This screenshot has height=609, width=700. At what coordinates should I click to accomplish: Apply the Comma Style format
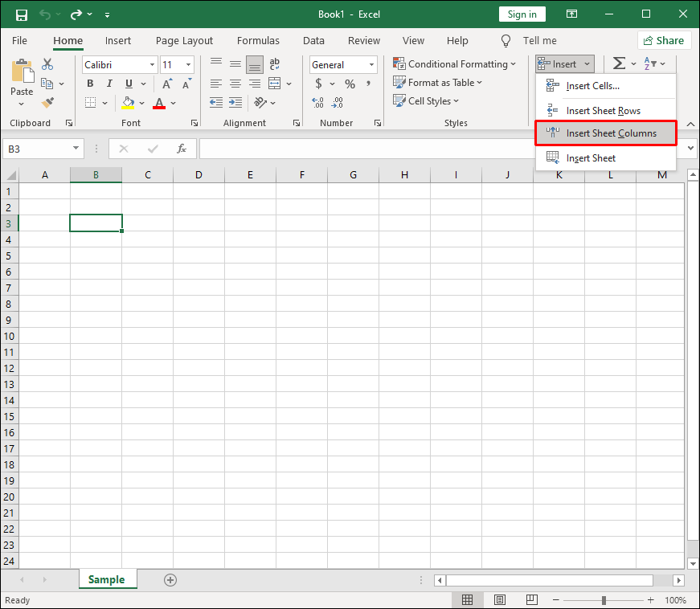(x=368, y=84)
